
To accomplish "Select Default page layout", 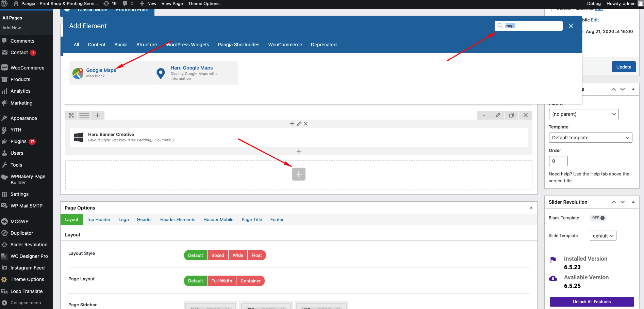I will coord(196,281).
